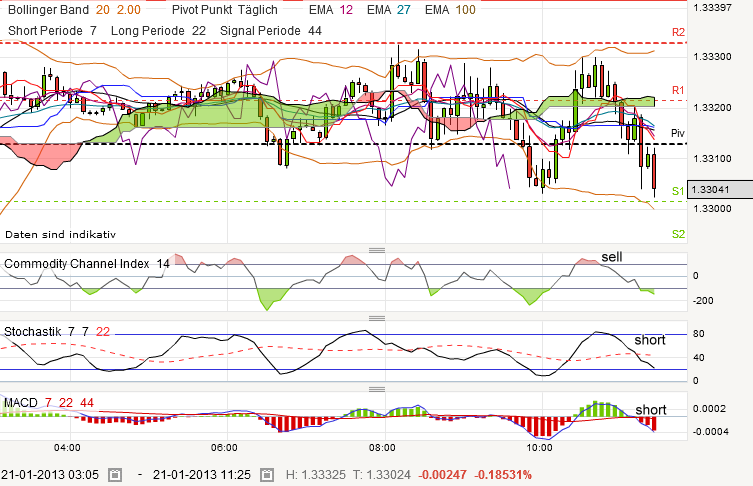Click the T: 1.33024 low value

382,475
